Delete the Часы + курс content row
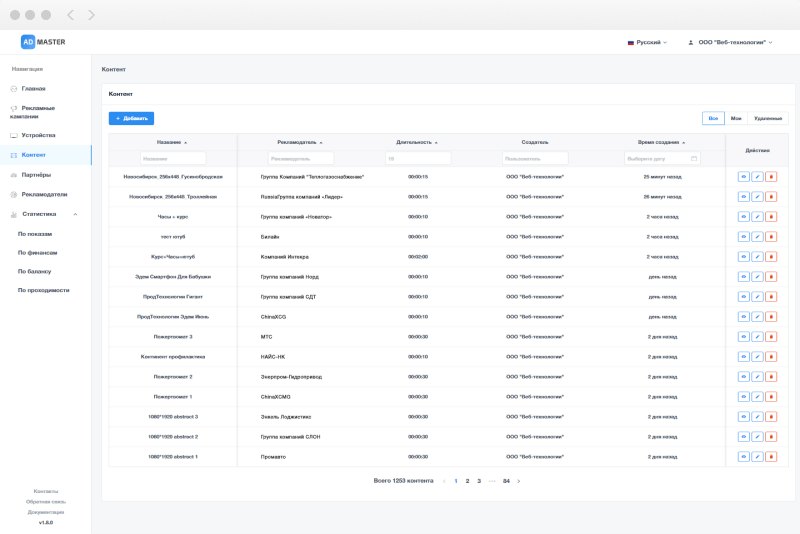 [x=771, y=217]
